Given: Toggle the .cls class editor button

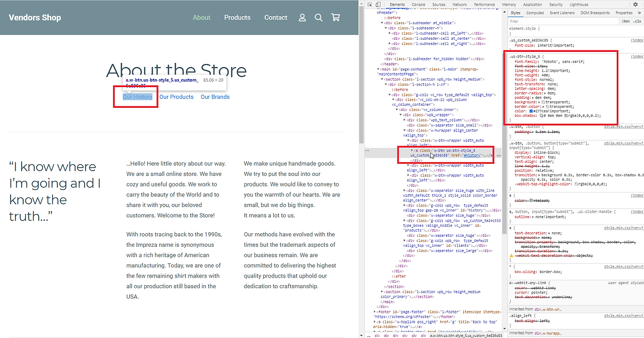Looking at the screenshot, I should pos(637,22).
